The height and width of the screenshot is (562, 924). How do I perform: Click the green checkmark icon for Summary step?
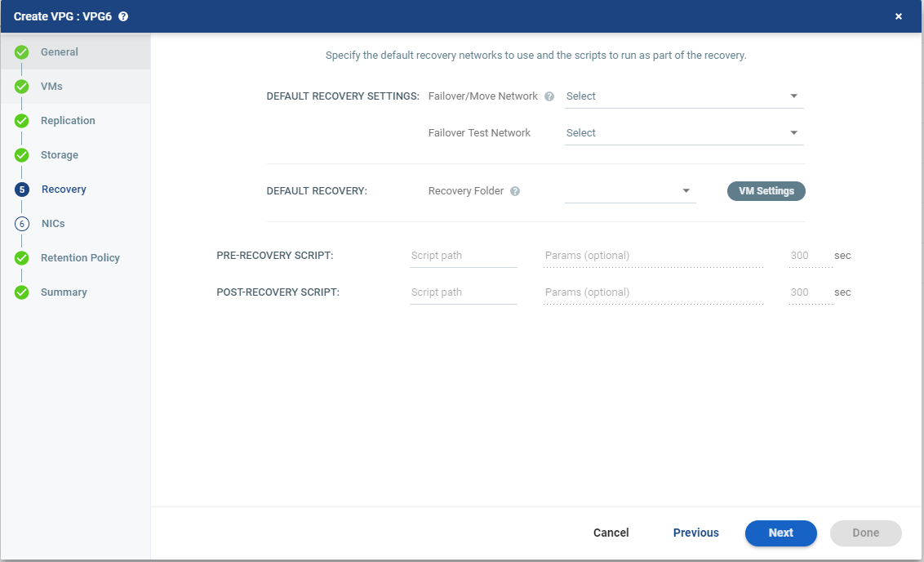(22, 292)
